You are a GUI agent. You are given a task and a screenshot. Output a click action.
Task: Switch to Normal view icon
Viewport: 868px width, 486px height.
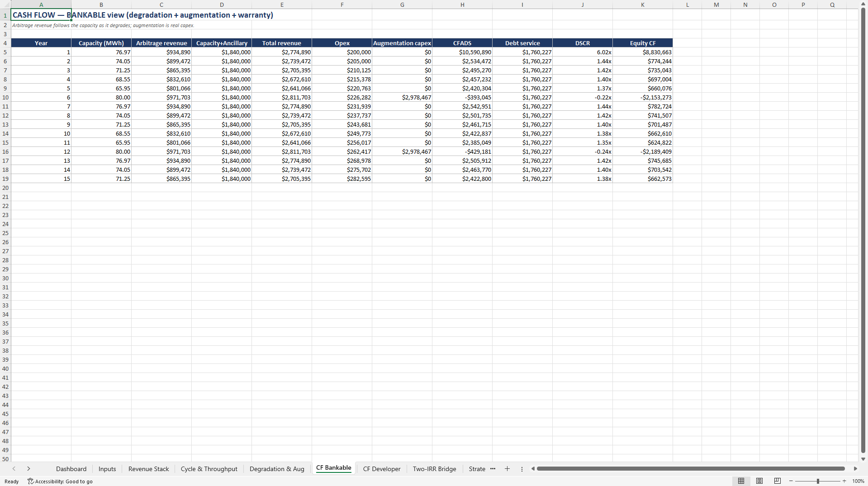click(x=741, y=481)
